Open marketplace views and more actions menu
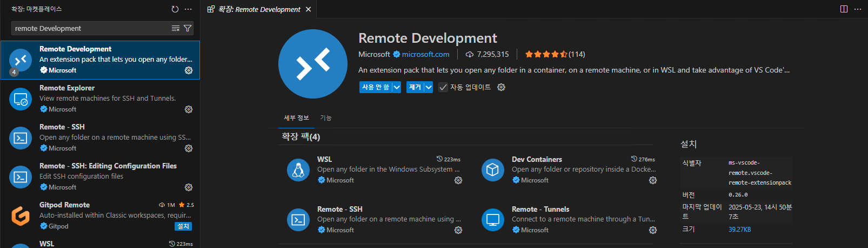The image size is (868, 248). [x=188, y=9]
